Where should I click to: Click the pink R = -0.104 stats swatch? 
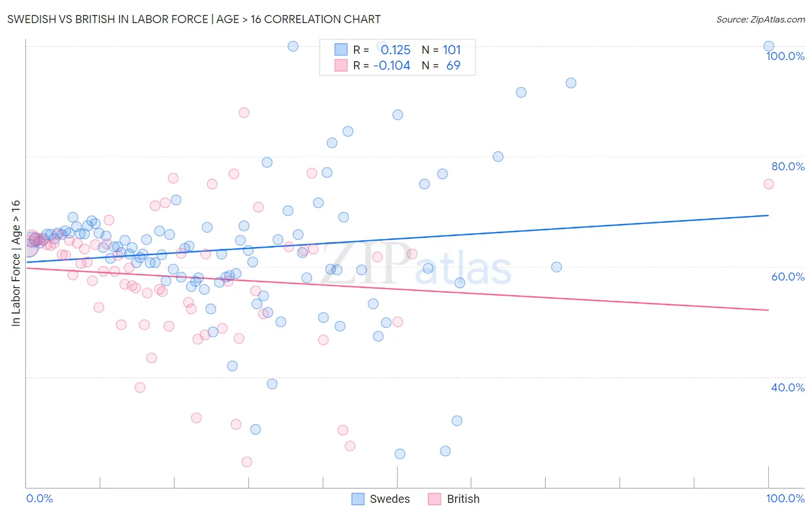tap(341, 65)
